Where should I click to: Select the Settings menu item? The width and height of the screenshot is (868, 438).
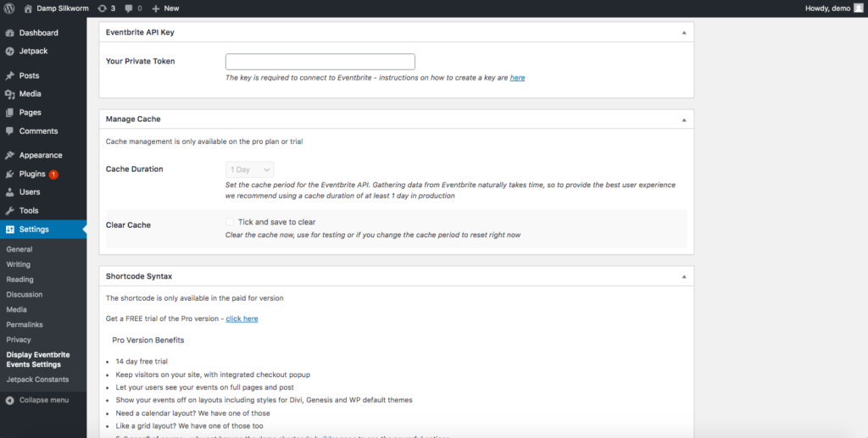pyautogui.click(x=43, y=230)
